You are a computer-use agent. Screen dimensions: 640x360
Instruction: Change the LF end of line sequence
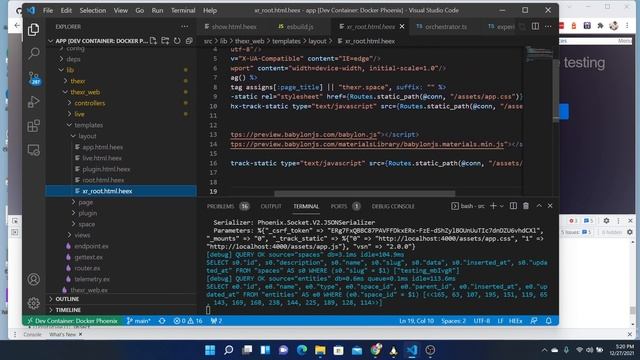[500, 321]
